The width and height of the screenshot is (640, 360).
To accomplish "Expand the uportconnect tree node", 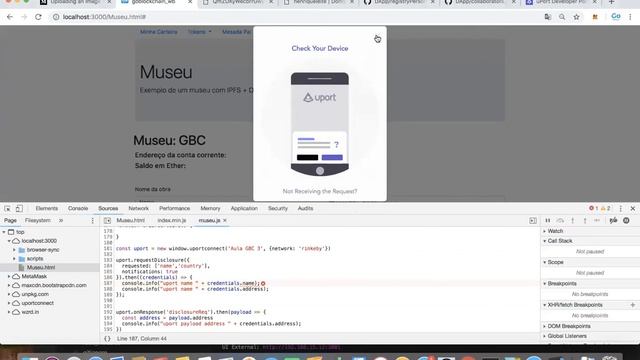I will [9, 303].
